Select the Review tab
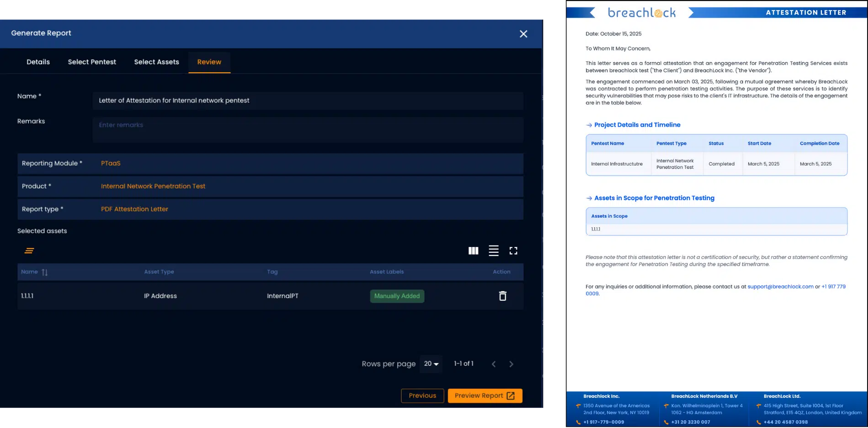 pyautogui.click(x=209, y=62)
